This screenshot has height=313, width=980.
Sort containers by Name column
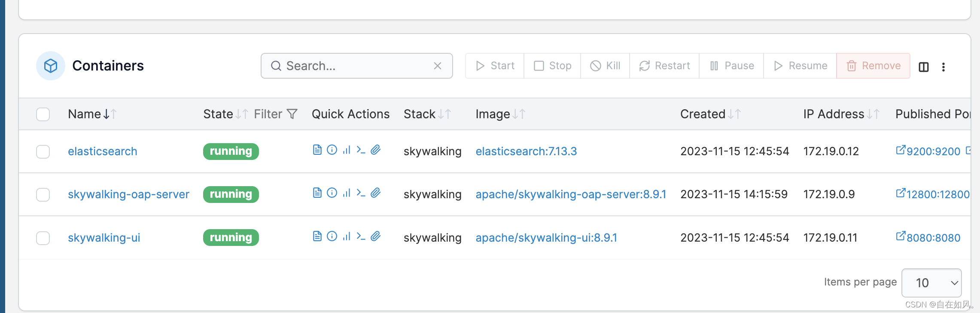(x=92, y=114)
